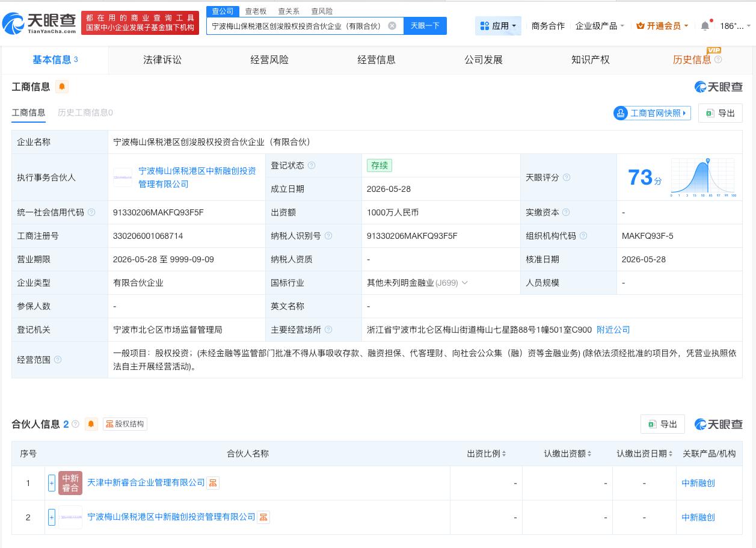Image resolution: width=756 pixels, height=548 pixels.
Task: Open the 公司发展 tab
Action: (x=484, y=60)
